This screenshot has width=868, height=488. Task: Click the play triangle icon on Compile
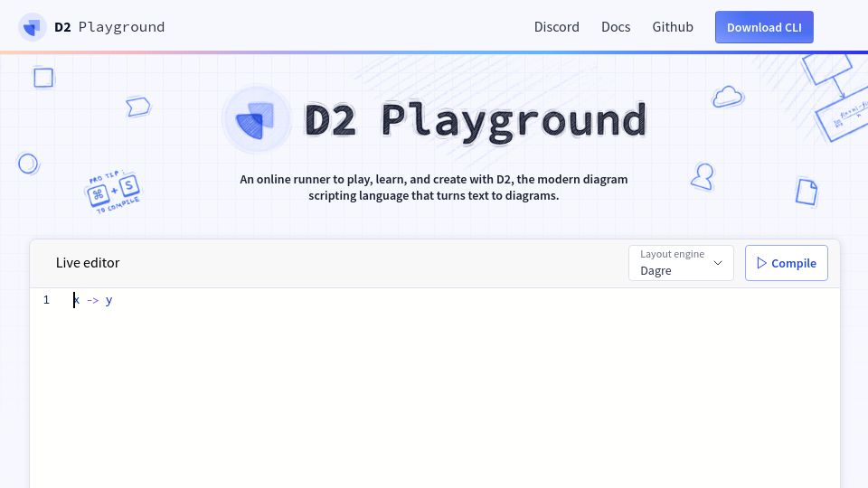coord(761,263)
